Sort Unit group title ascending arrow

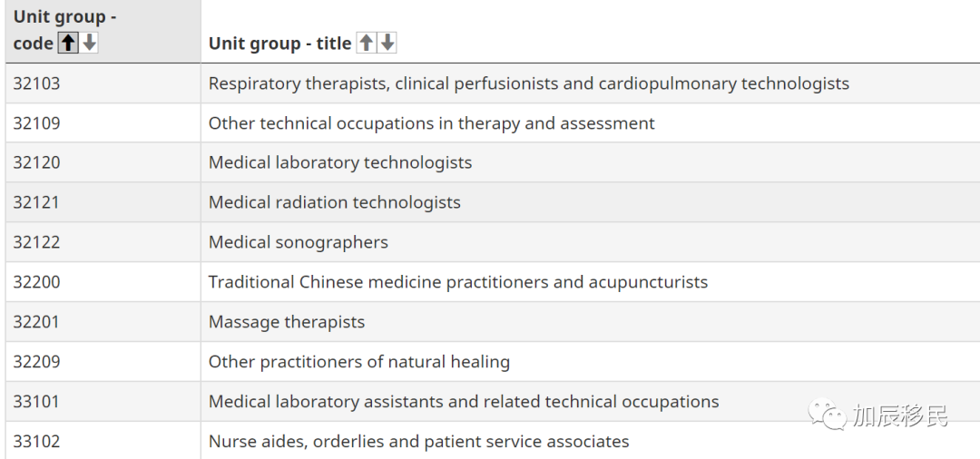[x=366, y=43]
